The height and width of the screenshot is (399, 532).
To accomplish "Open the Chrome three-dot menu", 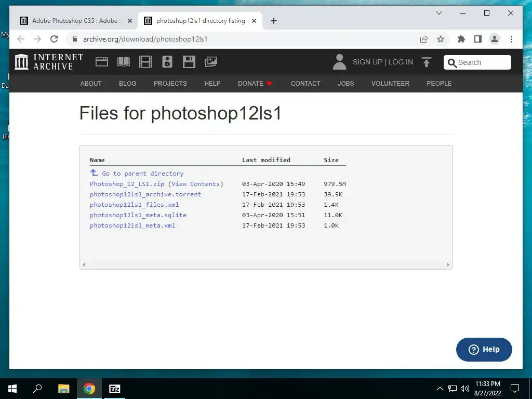I will tap(511, 39).
